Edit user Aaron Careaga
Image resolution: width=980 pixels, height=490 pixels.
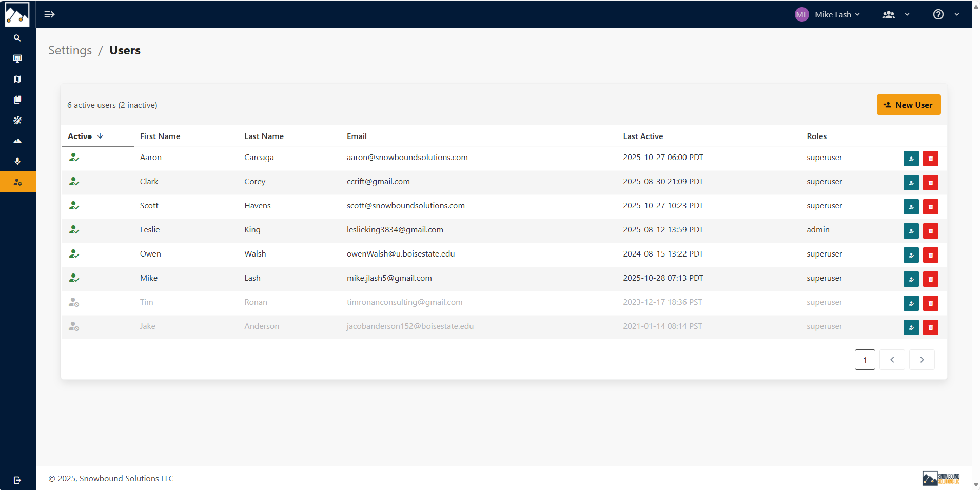(x=911, y=159)
